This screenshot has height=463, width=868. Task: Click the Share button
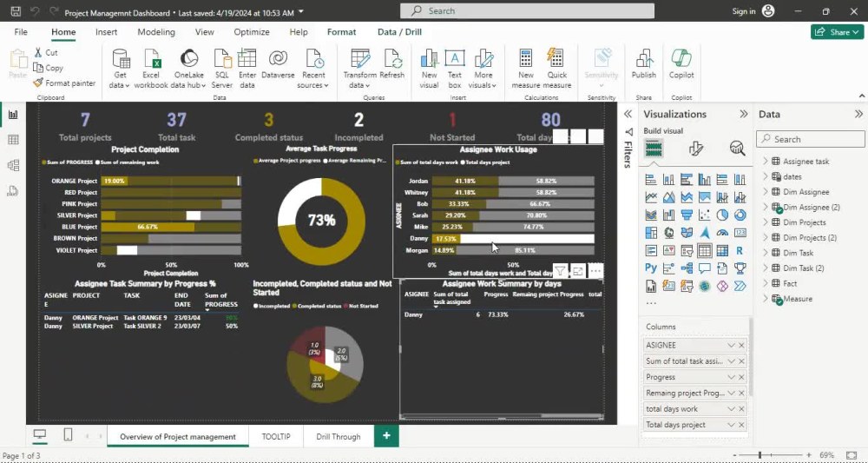point(837,32)
